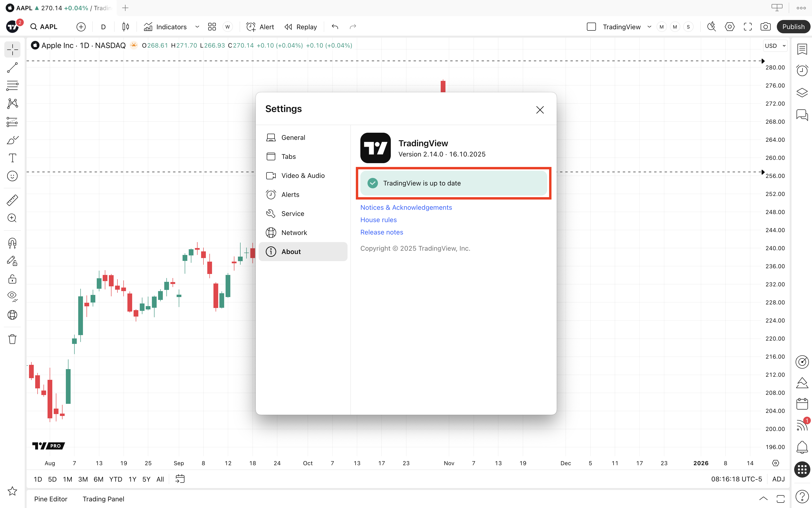Open the text annotation tool
Screen dimensions: 812x508
[x=12, y=158]
